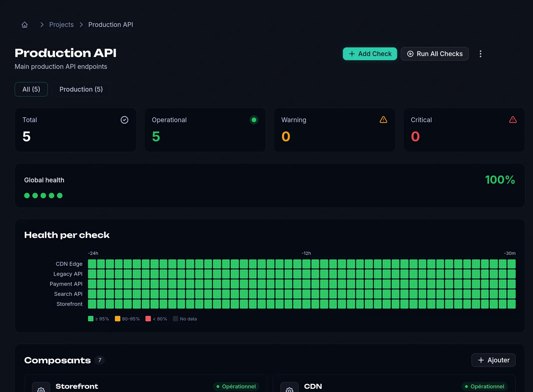Run All Checks now
Image resolution: width=533 pixels, height=392 pixels.
tap(435, 54)
